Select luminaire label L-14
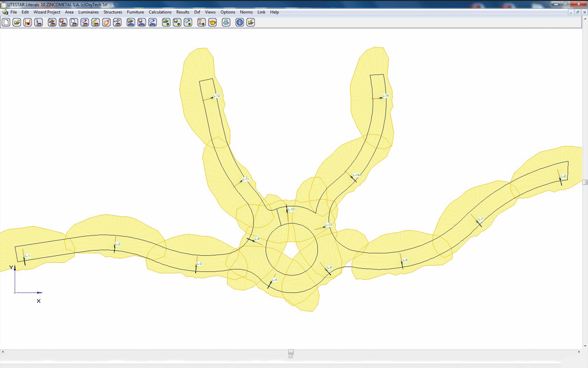Screen dimensions: 588x368 coord(356,175)
